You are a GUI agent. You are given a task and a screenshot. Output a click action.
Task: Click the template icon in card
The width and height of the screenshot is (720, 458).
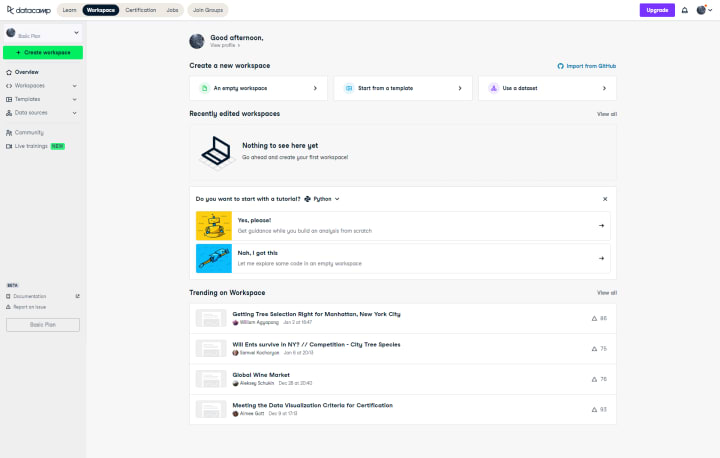click(x=349, y=88)
